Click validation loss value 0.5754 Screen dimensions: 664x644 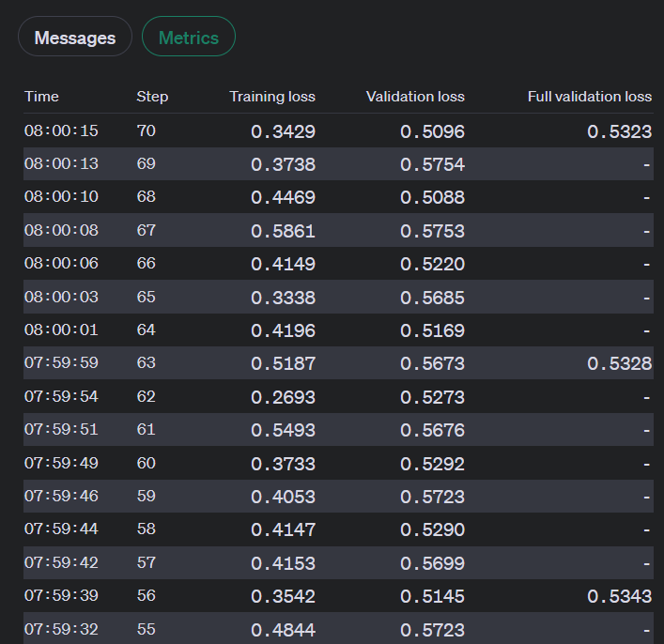pyautogui.click(x=432, y=165)
